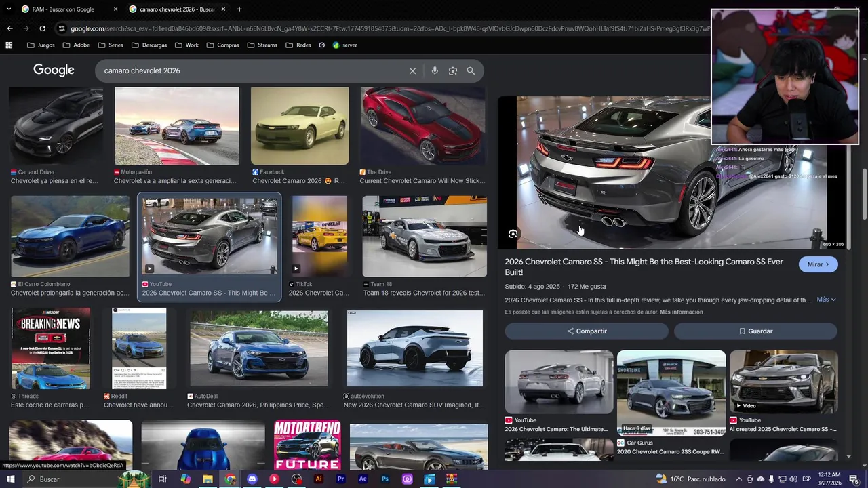Open Task View from the taskbar
This screenshot has width=868, height=488.
(x=163, y=479)
